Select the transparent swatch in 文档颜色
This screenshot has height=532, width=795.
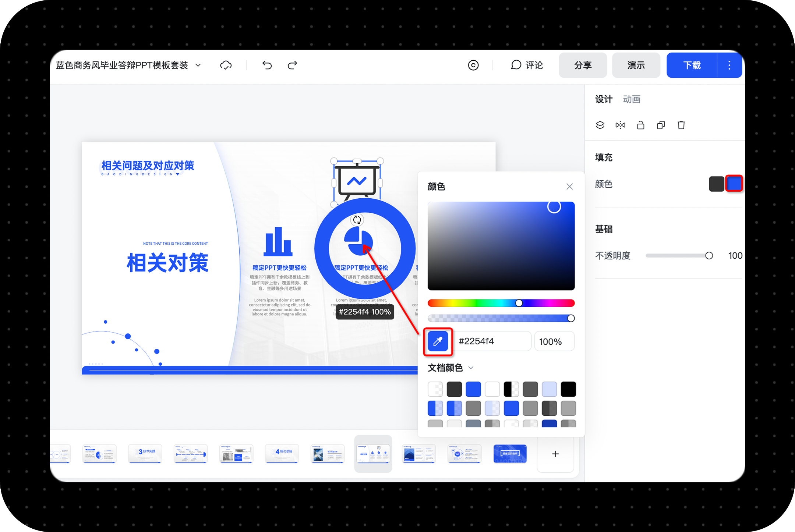[x=435, y=389]
